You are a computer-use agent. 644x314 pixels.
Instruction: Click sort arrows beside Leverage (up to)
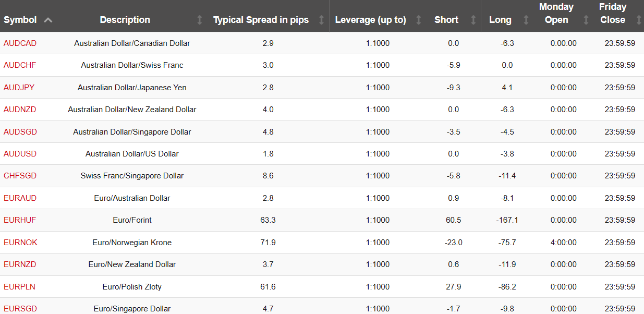[x=418, y=20]
